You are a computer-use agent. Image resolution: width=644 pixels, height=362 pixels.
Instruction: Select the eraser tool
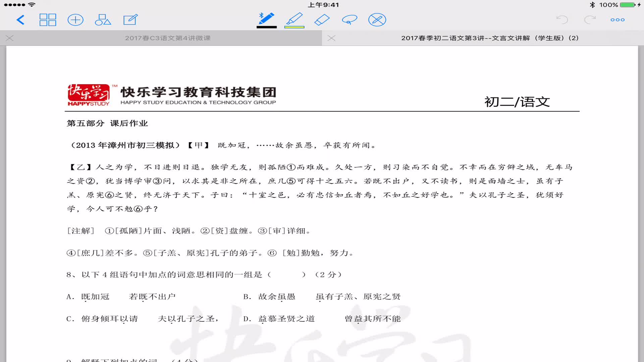click(322, 20)
